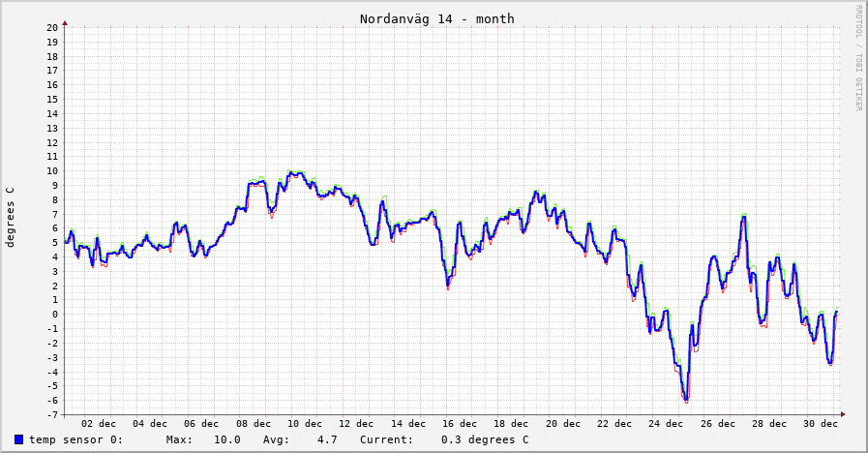Select the 16 dec date label

pos(460,423)
